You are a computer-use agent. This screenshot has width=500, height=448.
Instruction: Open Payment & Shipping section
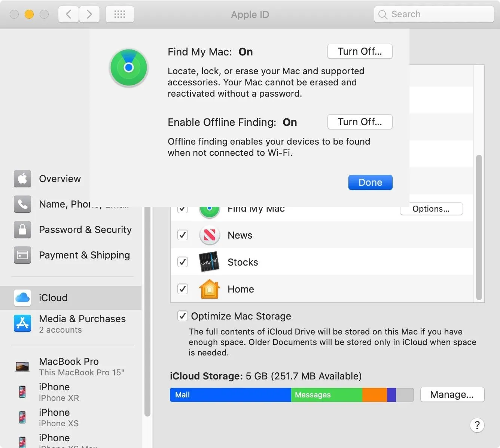[84, 255]
